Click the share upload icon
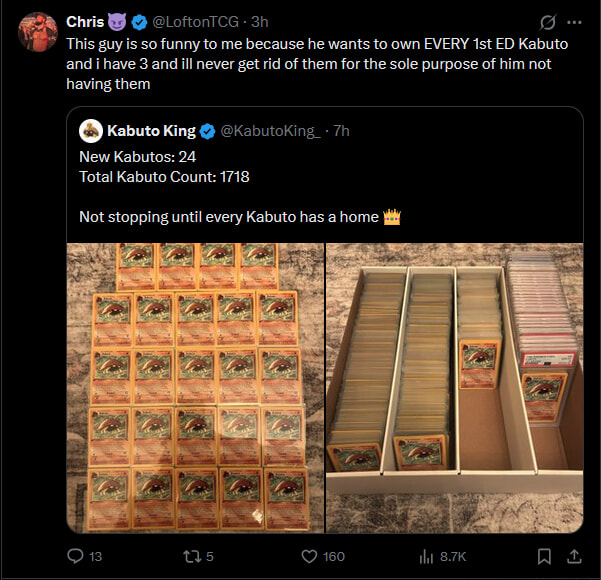 point(574,556)
